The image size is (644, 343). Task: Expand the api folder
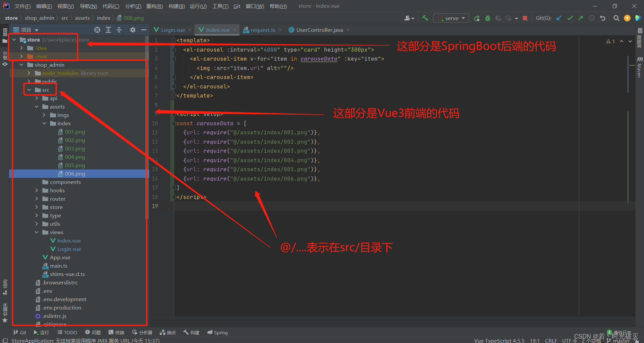tap(37, 98)
